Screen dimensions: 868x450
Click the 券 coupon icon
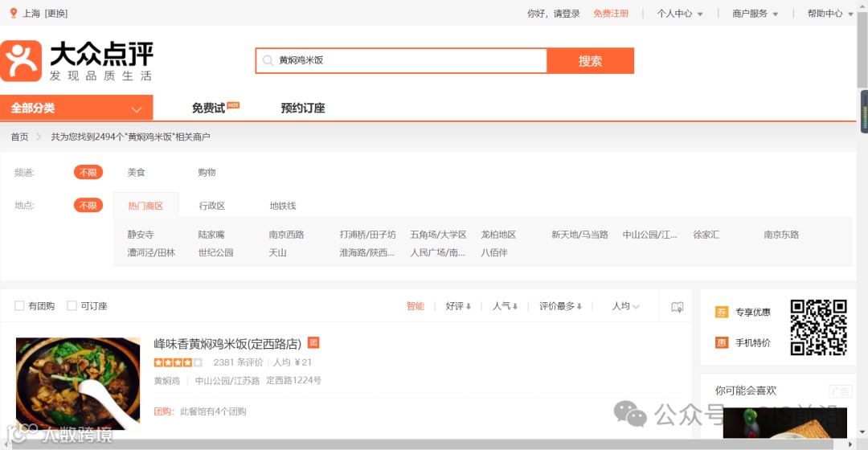pyautogui.click(x=721, y=312)
